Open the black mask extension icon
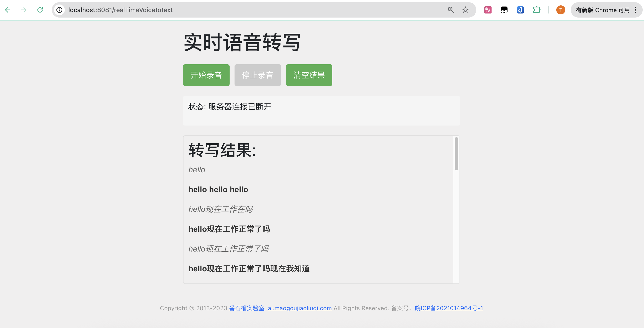Viewport: 644px width, 328px height. tap(504, 10)
